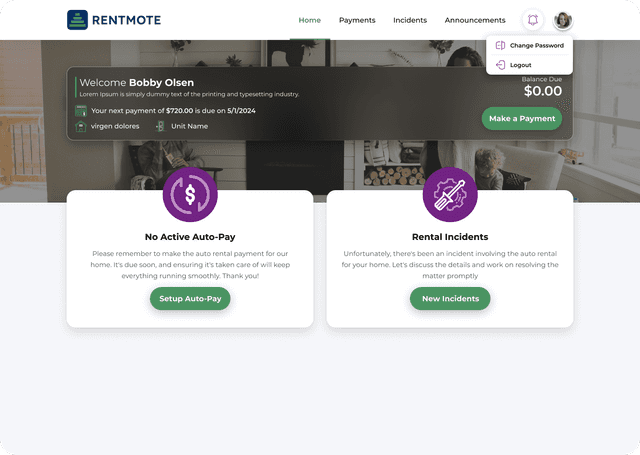Go to the Home tab
This screenshot has width=640, height=455.
[310, 20]
